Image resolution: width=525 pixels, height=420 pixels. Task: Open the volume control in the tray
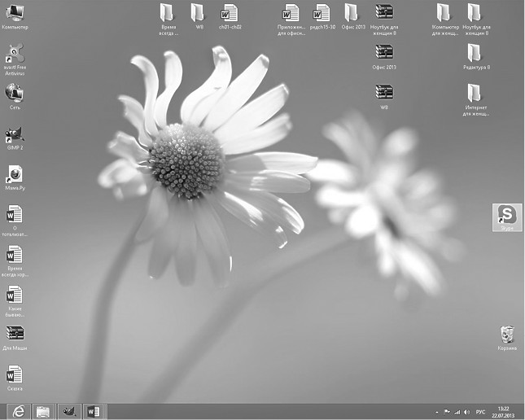pyautogui.click(x=466, y=411)
